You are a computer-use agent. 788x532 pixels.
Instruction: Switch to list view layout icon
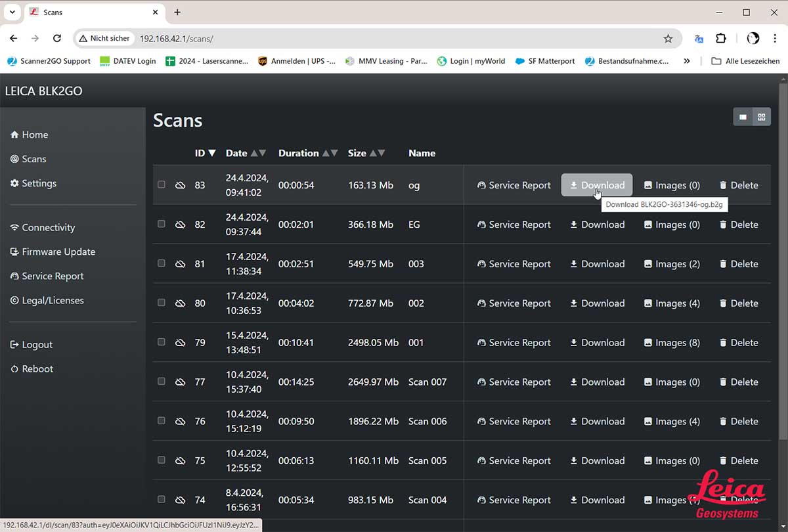coord(743,117)
